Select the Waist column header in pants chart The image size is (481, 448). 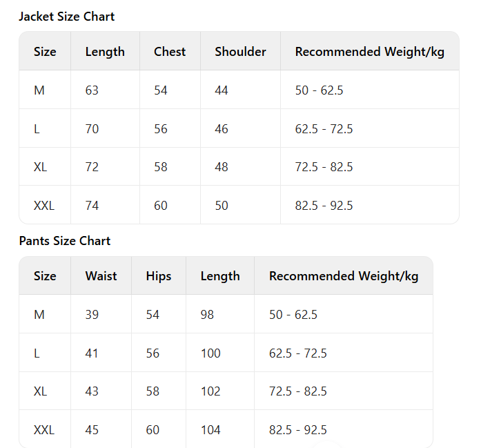tap(101, 276)
